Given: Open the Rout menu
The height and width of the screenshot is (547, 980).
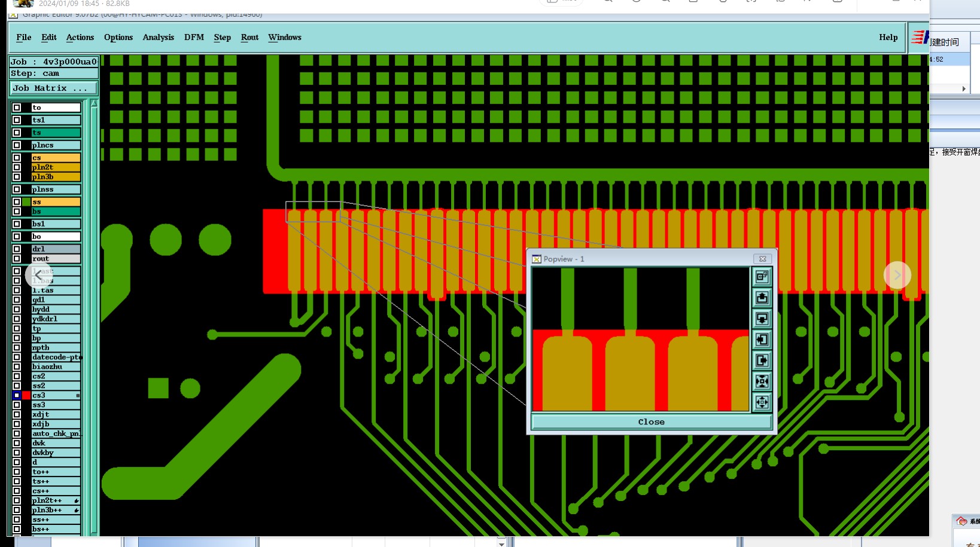Looking at the screenshot, I should tap(249, 37).
